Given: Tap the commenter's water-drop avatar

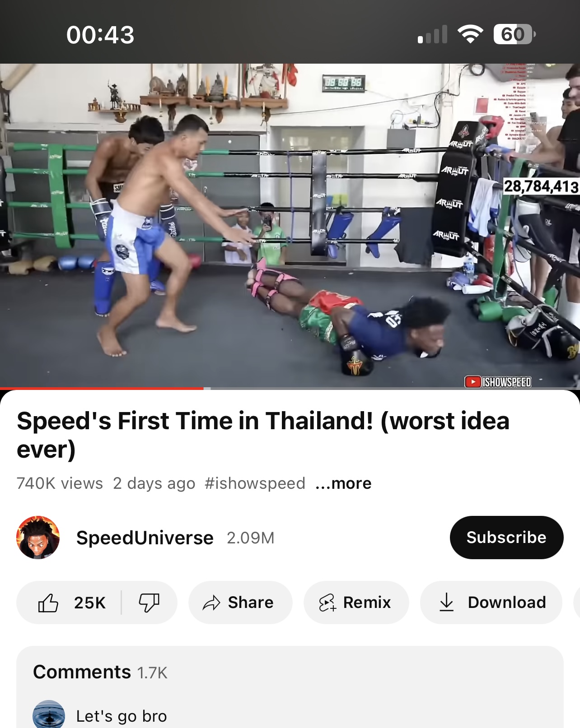Looking at the screenshot, I should point(49,715).
